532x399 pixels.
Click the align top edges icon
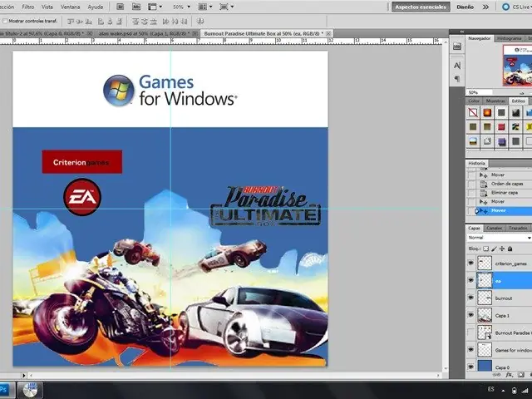point(71,22)
